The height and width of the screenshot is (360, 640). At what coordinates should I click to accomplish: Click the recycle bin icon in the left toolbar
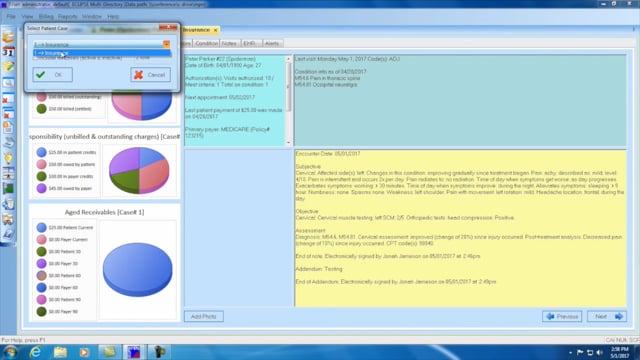click(8, 204)
